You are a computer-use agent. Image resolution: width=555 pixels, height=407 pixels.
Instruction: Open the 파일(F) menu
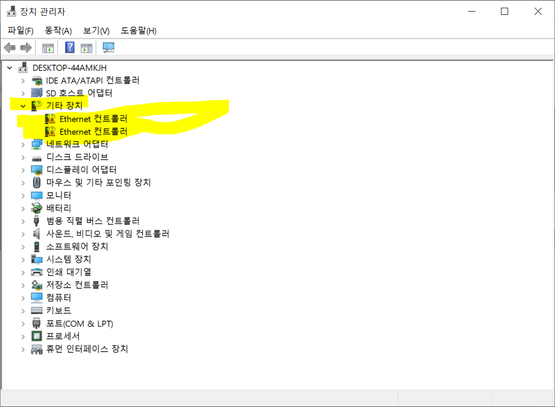21,31
